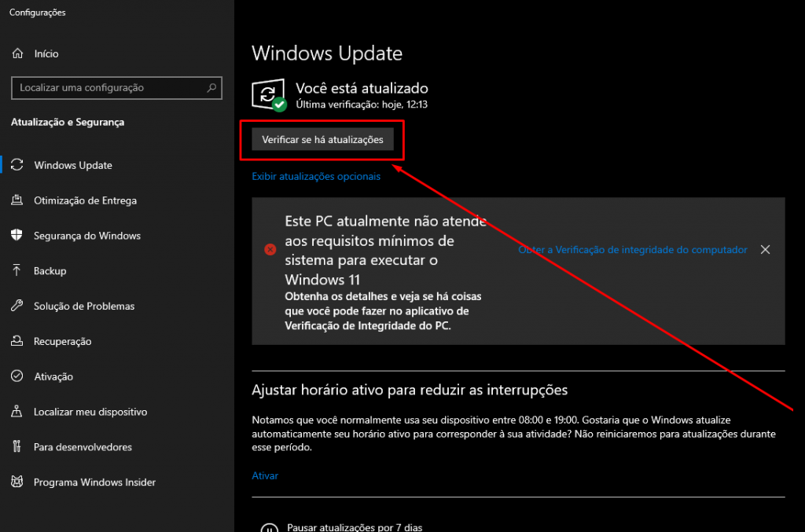Open Exibir atualizações opcionais link
Screen dimensions: 805x532
316,176
